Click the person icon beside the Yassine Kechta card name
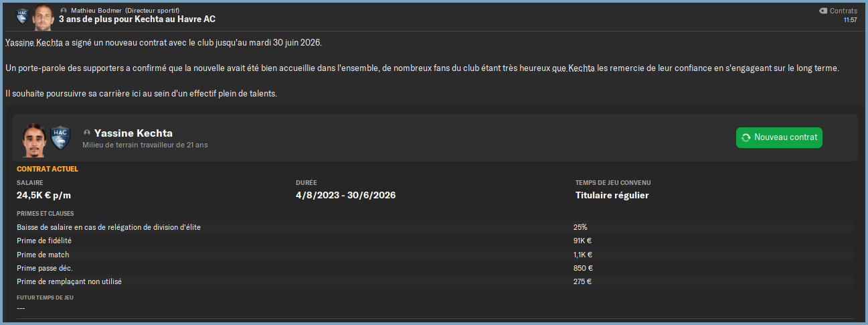Viewport: 868px width, 325px height. click(x=87, y=133)
